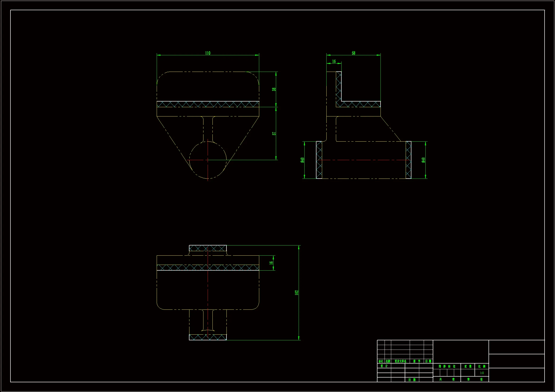
Task: Click the 16 dimension in bottom view
Action: (x=271, y=263)
